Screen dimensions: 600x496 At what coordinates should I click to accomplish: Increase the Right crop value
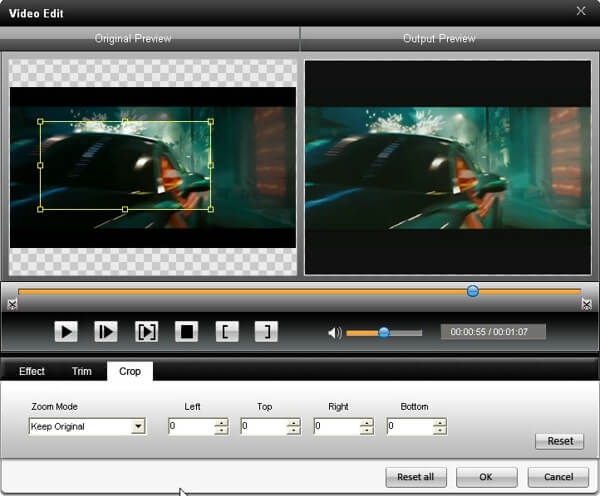click(367, 423)
